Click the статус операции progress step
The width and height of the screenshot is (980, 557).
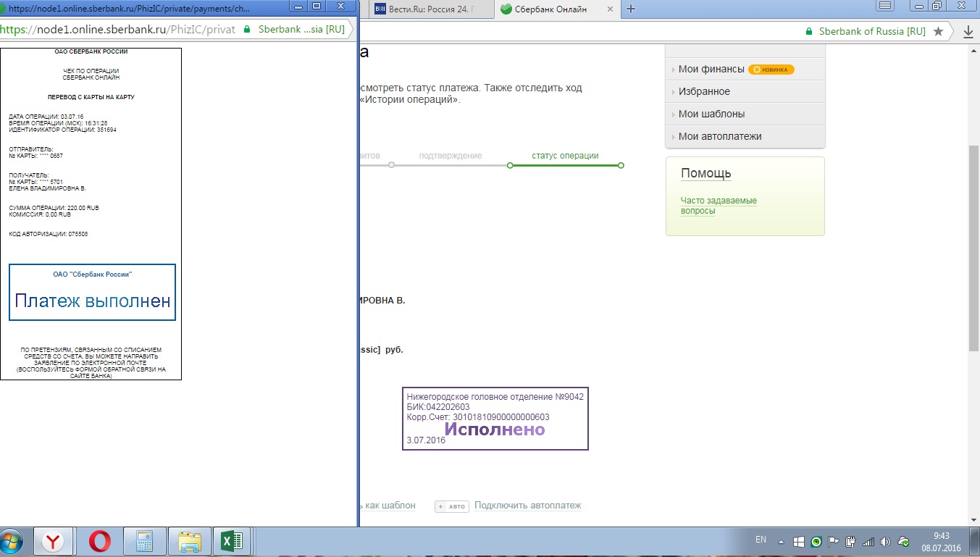[x=565, y=156]
